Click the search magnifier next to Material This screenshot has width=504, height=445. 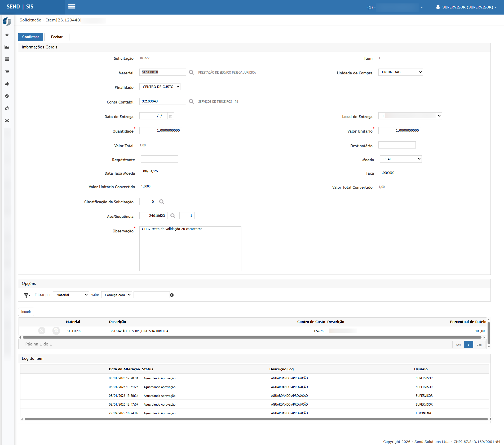tap(191, 72)
